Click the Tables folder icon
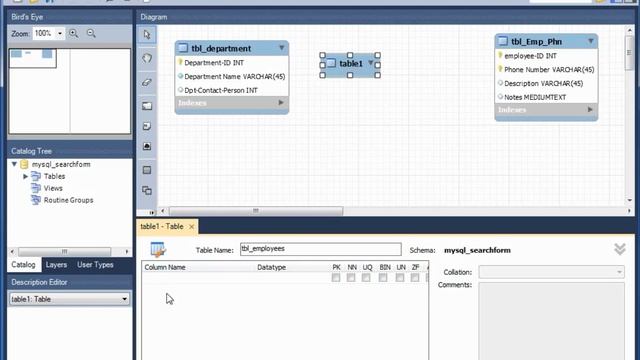The image size is (640, 360). coord(36,176)
